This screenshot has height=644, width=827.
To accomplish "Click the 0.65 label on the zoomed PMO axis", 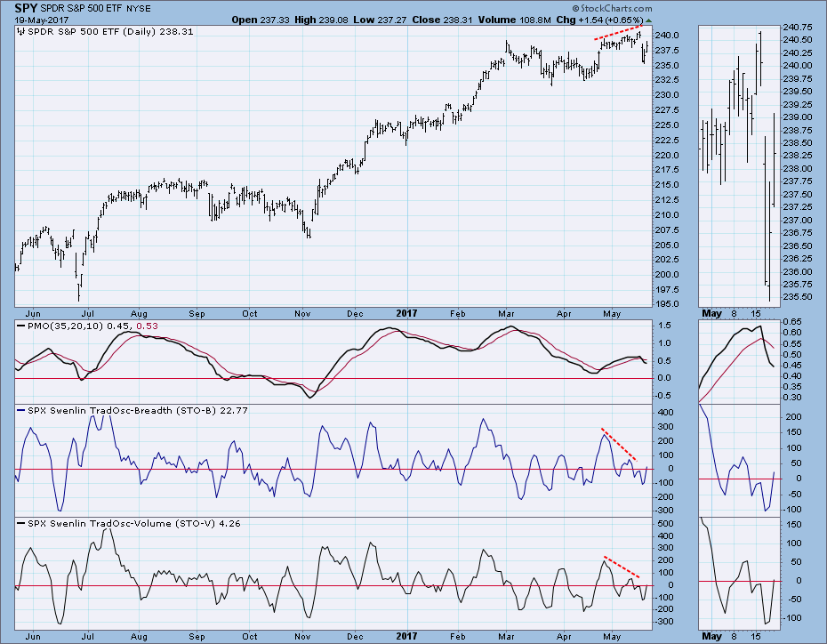I will click(x=792, y=322).
